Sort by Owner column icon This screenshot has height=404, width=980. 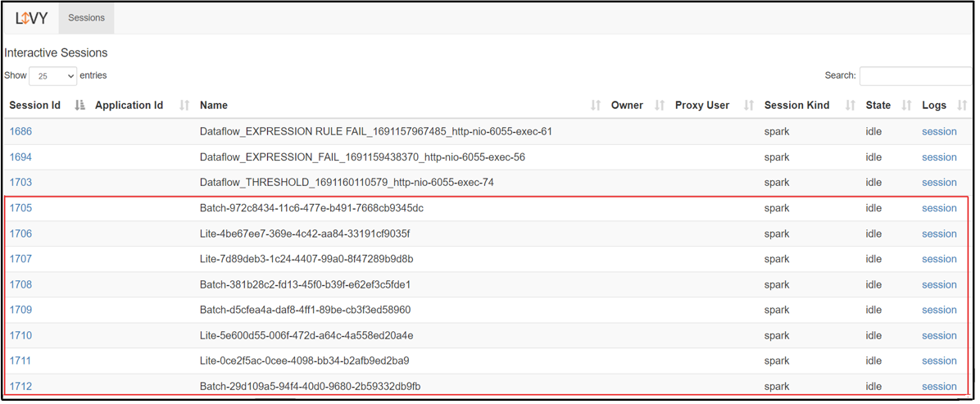click(x=660, y=105)
